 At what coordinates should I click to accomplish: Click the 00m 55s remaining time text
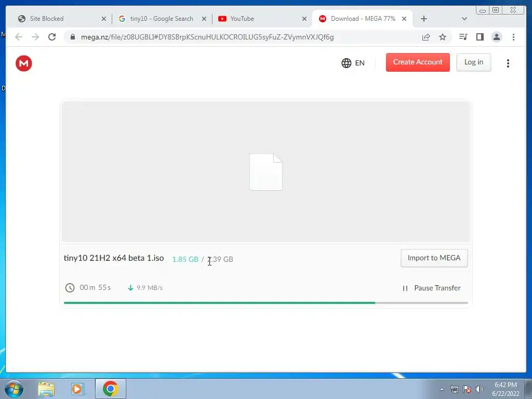pos(95,287)
